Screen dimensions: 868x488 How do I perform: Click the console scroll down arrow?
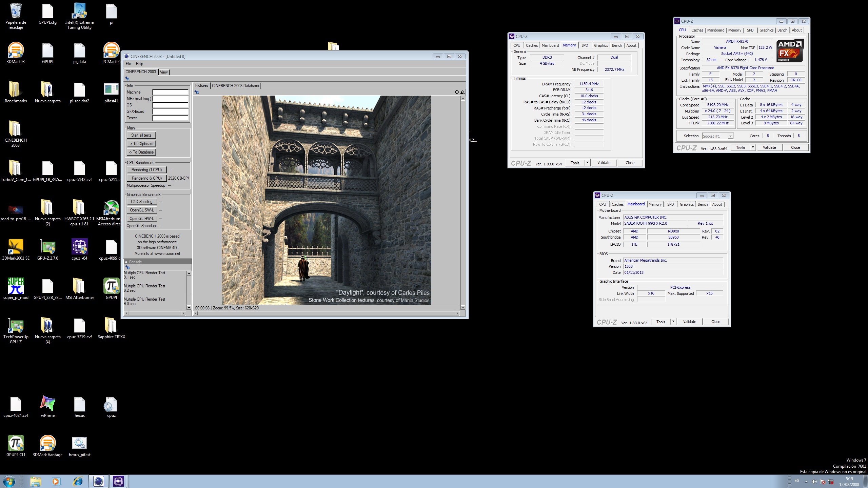189,307
